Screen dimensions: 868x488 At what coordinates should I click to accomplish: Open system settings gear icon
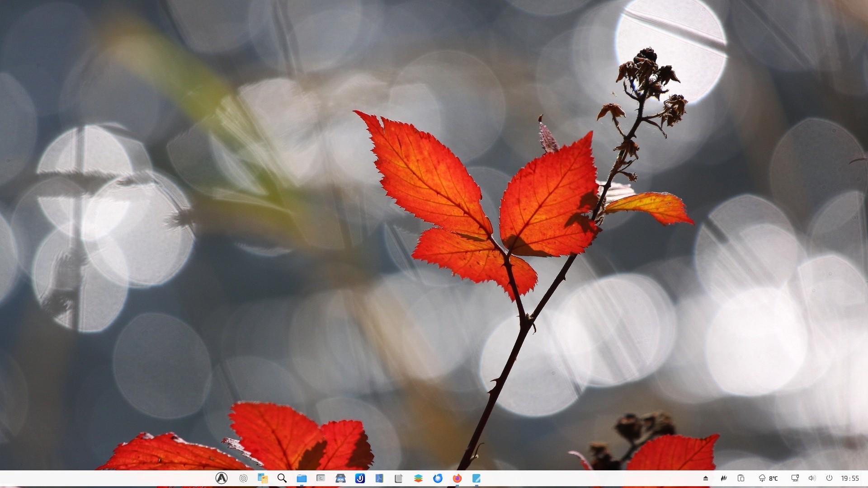click(243, 478)
